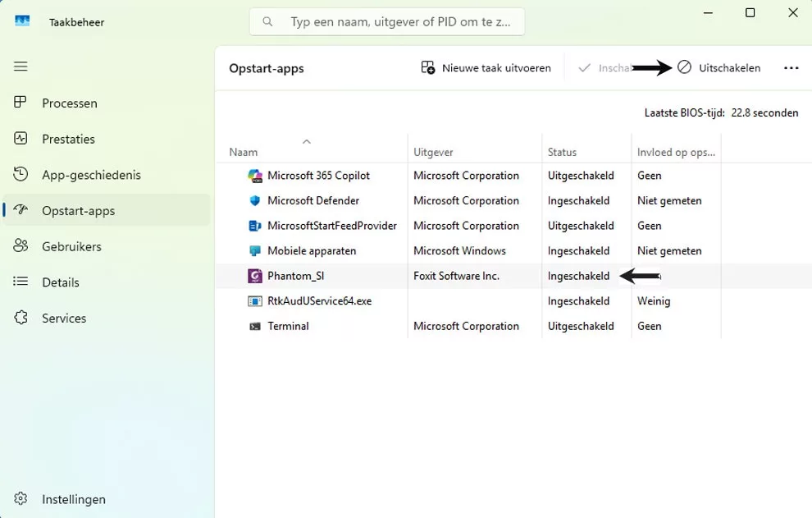The width and height of the screenshot is (812, 518).
Task: Click the Uitschakelen circle-slash icon
Action: (684, 66)
